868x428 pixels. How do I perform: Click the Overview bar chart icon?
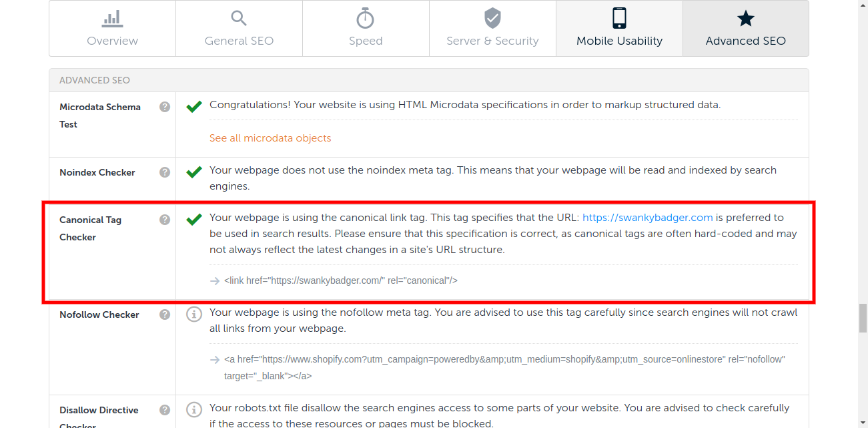tap(112, 19)
